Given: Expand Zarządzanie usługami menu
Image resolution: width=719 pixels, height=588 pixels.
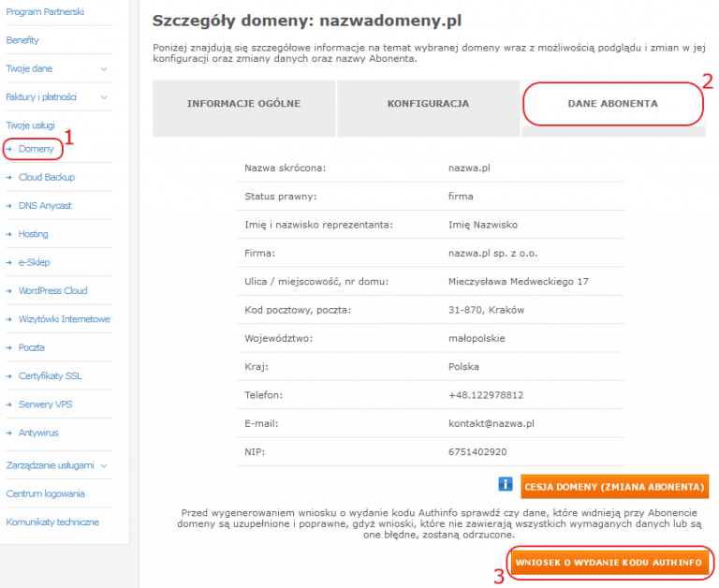Looking at the screenshot, I should [x=103, y=465].
